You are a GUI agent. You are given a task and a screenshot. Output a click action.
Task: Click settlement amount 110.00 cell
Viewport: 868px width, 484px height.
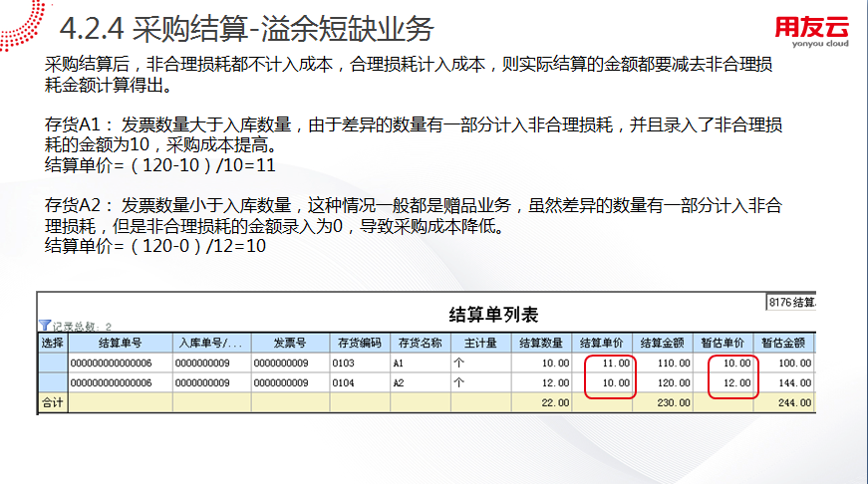point(662,363)
